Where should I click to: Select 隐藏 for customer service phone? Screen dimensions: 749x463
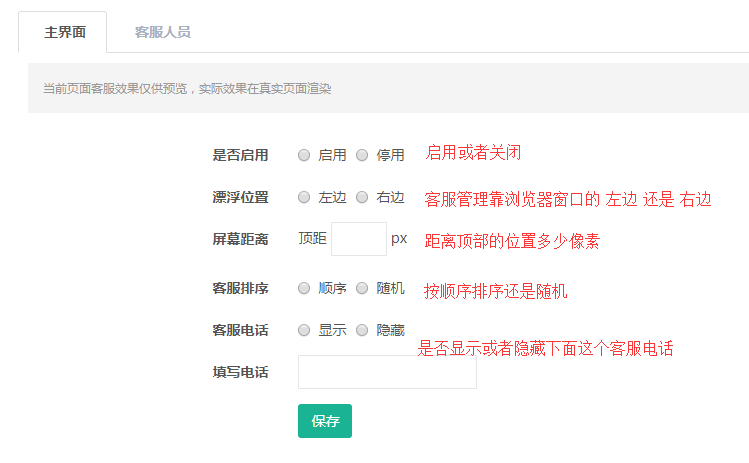362,330
